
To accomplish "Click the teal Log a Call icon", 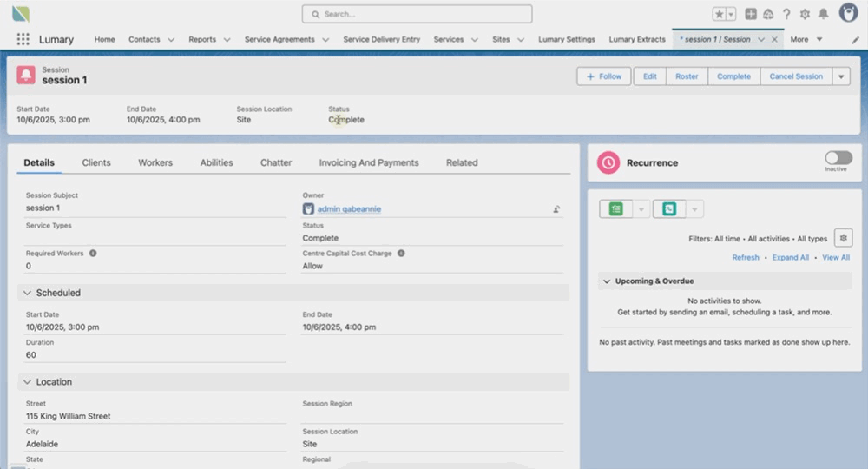I will tap(669, 208).
